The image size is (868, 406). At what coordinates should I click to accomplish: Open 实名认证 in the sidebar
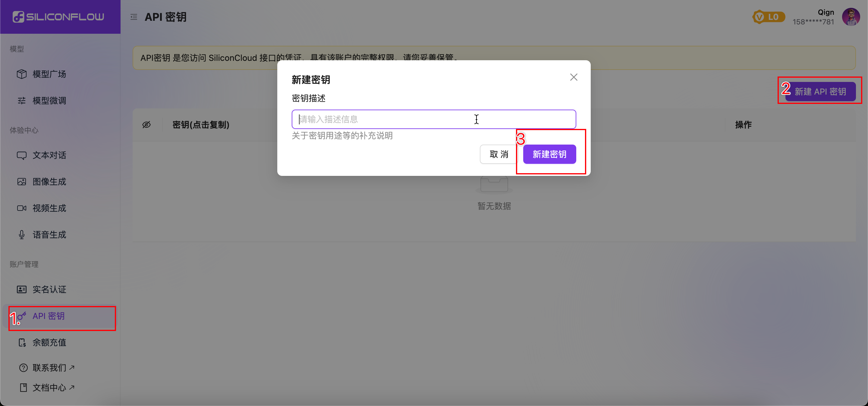pos(49,289)
